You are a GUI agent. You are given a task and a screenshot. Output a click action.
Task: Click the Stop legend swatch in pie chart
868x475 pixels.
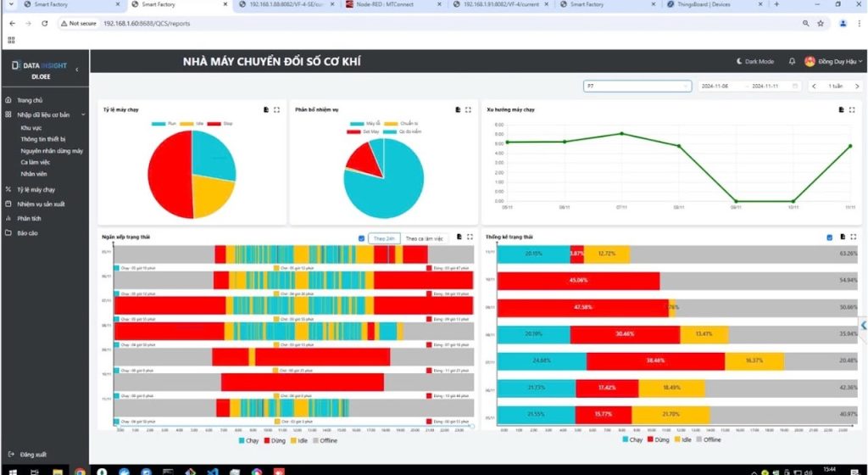tap(214, 124)
